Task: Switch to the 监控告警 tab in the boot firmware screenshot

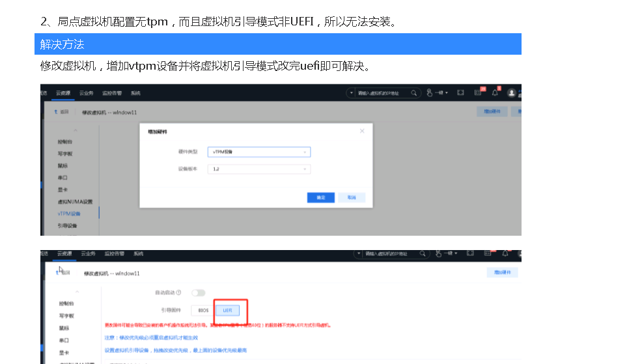Action: point(114,254)
